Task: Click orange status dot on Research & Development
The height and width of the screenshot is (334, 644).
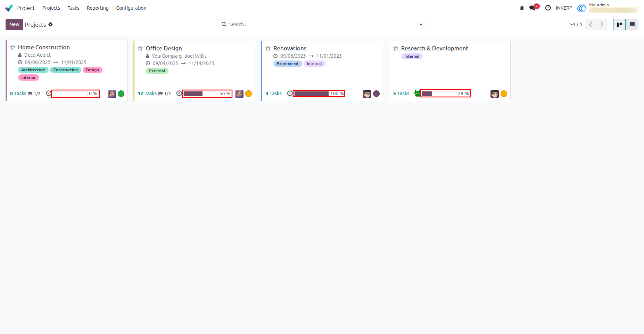Action: click(504, 93)
